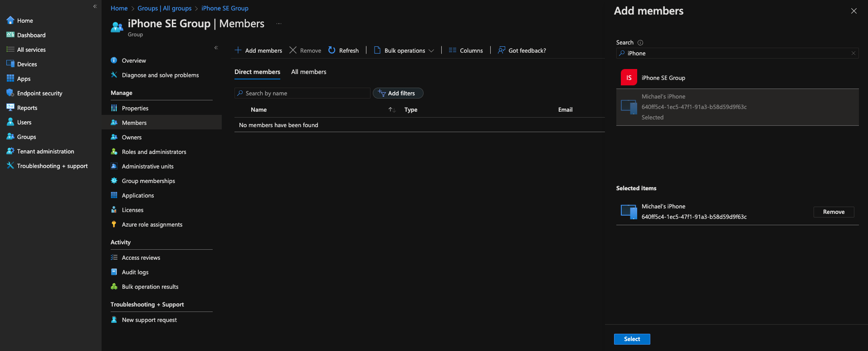868x351 pixels.
Task: Open the Members menu item
Action: [x=161, y=123]
